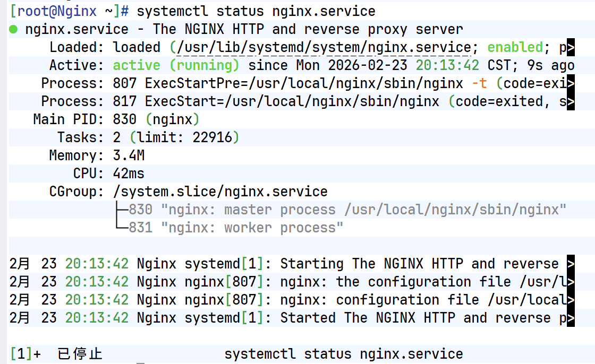595x364 pixels.
Task: Click 'nginx[807]' in 'the configuration file' log line
Action: (224, 282)
